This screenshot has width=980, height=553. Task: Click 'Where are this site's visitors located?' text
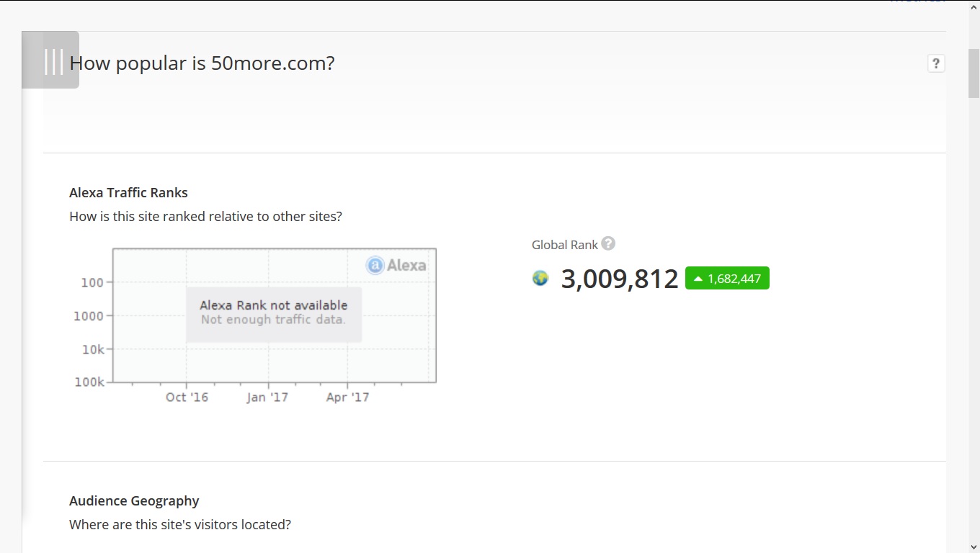180,524
